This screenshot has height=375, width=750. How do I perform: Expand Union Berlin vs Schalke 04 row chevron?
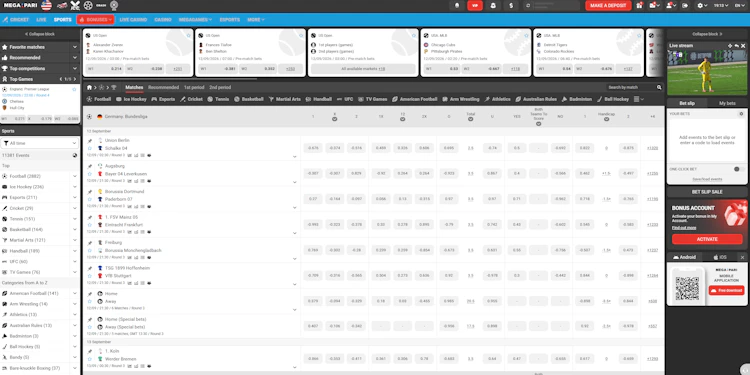tap(295, 157)
